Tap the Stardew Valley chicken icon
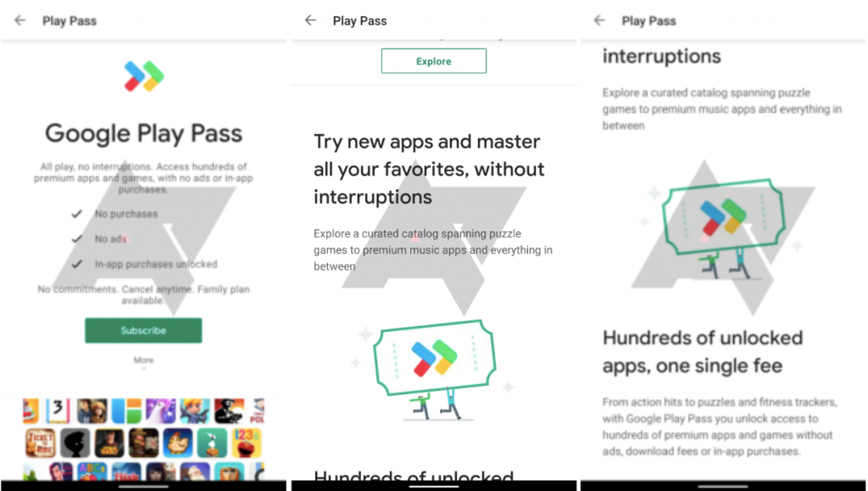Image resolution: width=868 pixels, height=491 pixels. tap(178, 443)
